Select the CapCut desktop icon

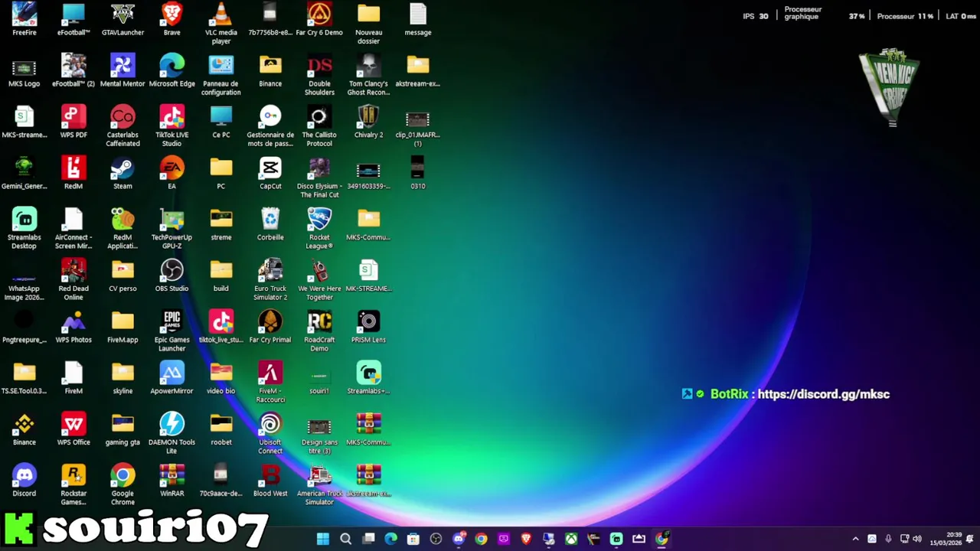pos(270,173)
